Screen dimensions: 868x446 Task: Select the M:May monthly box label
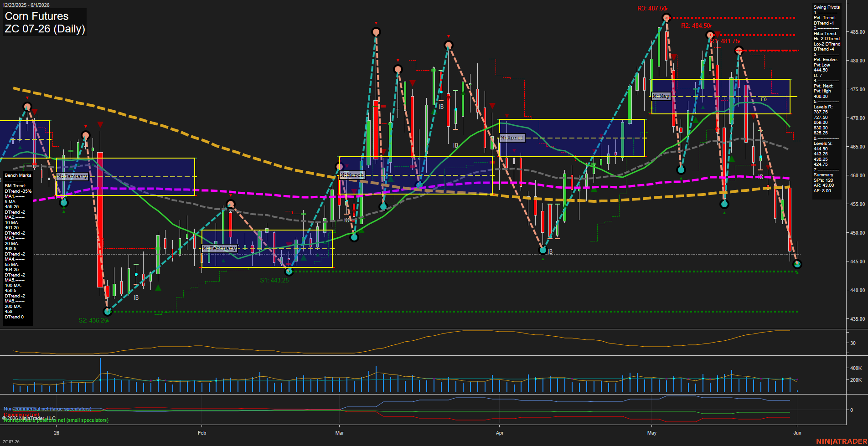661,96
